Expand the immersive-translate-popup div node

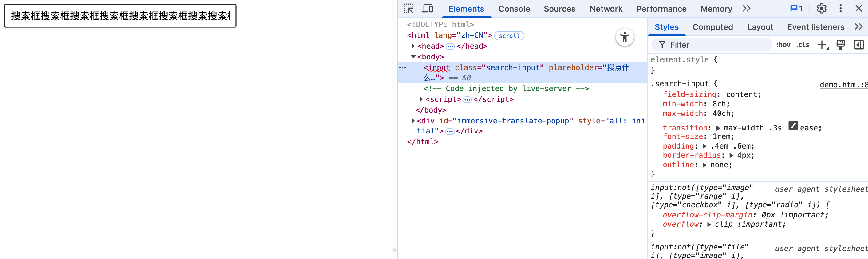point(413,121)
